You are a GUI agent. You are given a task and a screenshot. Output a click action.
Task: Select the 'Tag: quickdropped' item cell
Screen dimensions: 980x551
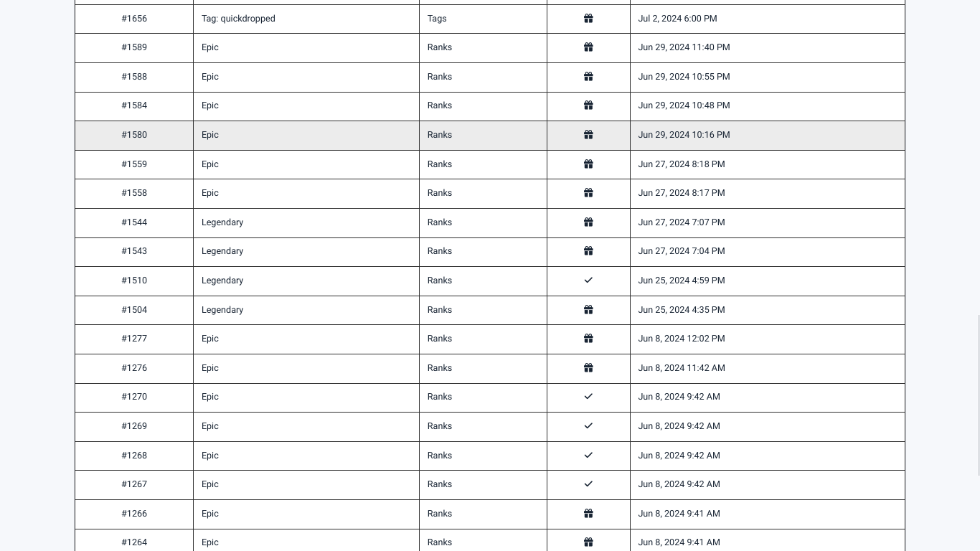pos(238,19)
